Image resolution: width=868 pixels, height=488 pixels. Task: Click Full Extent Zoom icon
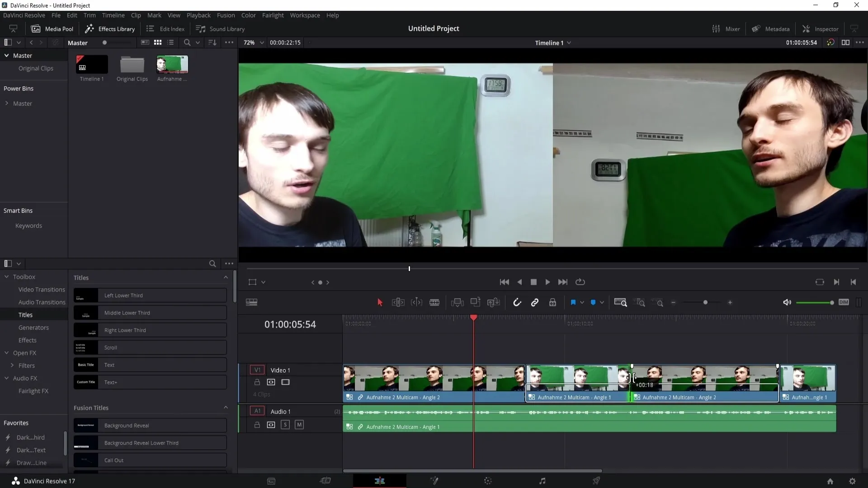[621, 302]
